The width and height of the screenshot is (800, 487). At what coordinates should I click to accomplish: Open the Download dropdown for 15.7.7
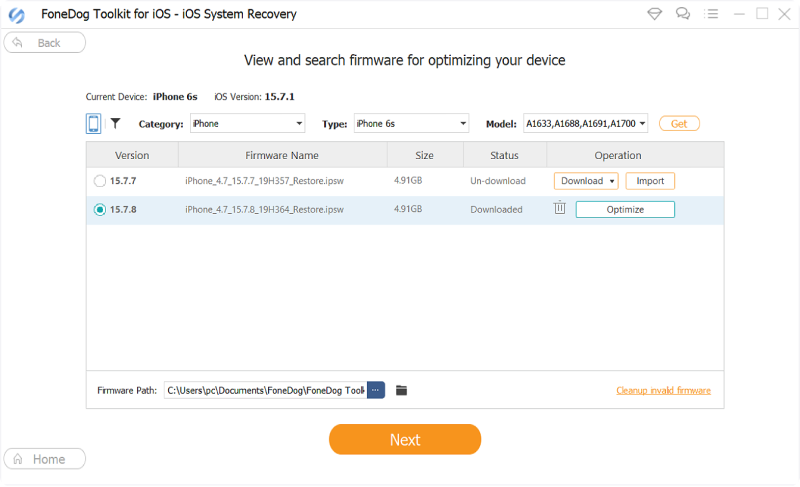[586, 181]
